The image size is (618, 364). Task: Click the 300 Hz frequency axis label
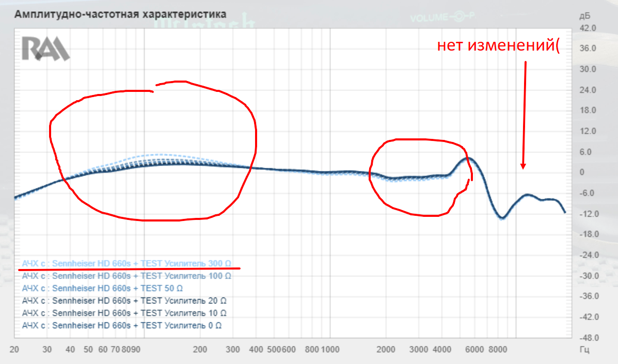[x=233, y=350]
